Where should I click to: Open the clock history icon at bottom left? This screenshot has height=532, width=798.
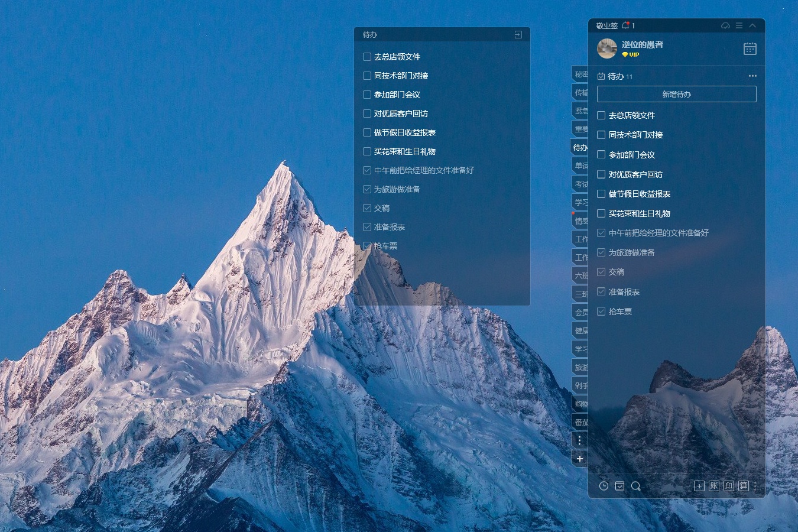[604, 486]
